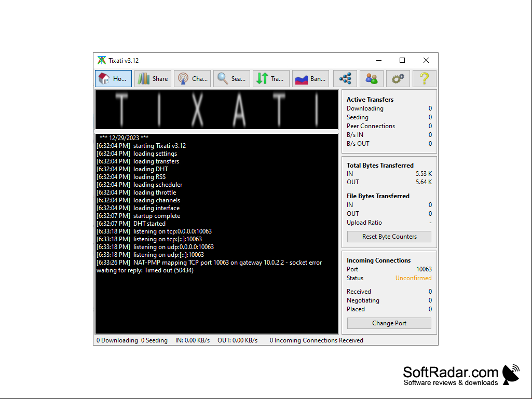Click 'IN: 0.00 KB/s' in status bar
The image size is (532, 399).
click(x=193, y=340)
